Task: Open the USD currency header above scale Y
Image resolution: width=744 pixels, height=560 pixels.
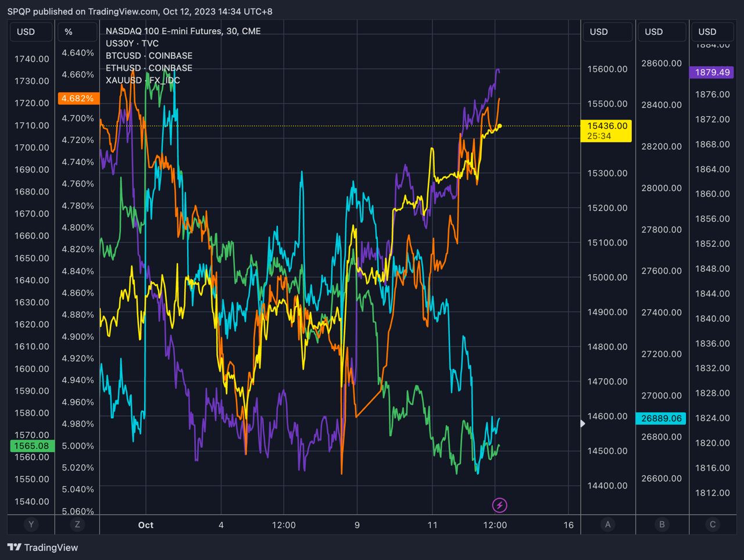Action: (x=26, y=32)
